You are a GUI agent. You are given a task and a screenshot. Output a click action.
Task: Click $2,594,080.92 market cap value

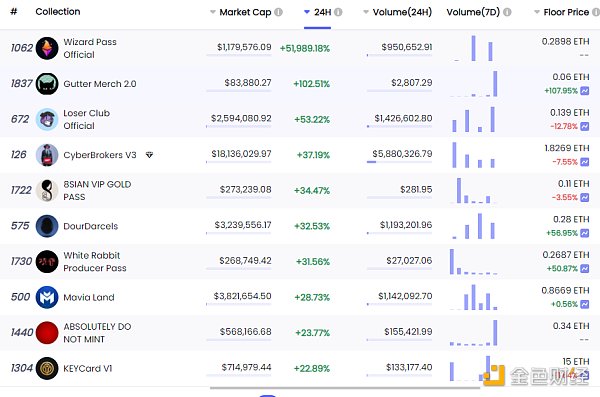tap(241, 118)
